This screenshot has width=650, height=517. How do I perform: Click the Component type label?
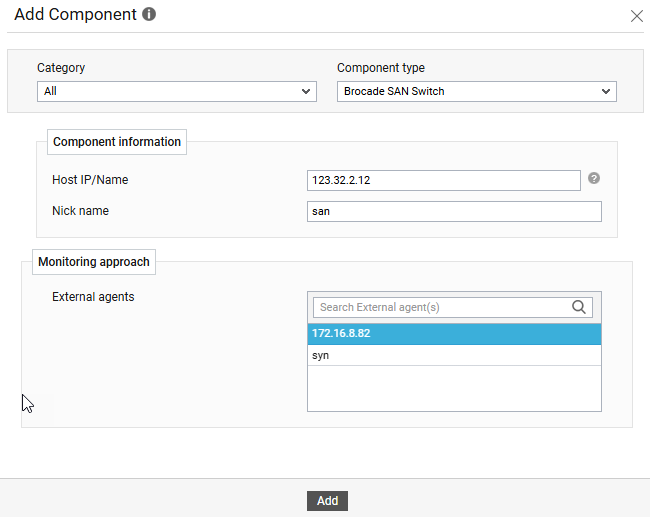[380, 68]
